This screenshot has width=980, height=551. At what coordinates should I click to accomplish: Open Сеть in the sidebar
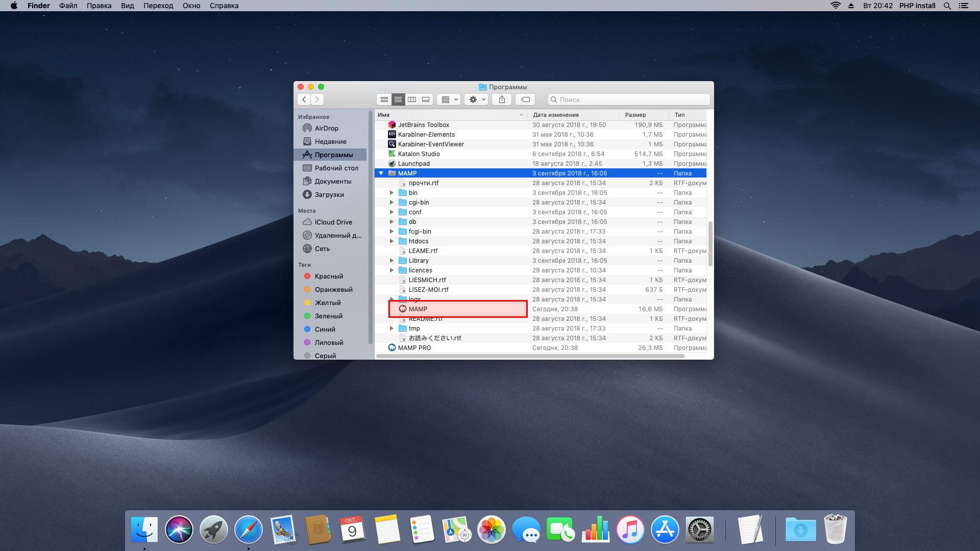[x=330, y=249]
